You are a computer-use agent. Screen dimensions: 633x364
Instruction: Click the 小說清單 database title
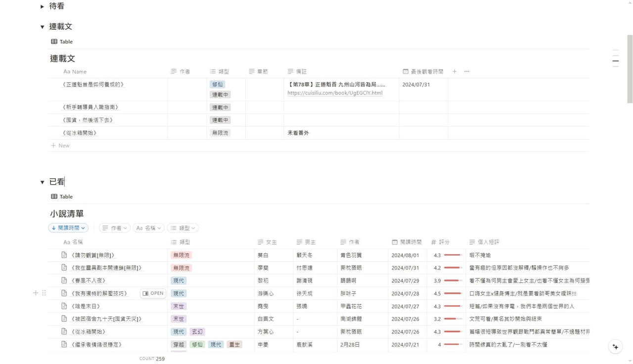coord(67,214)
